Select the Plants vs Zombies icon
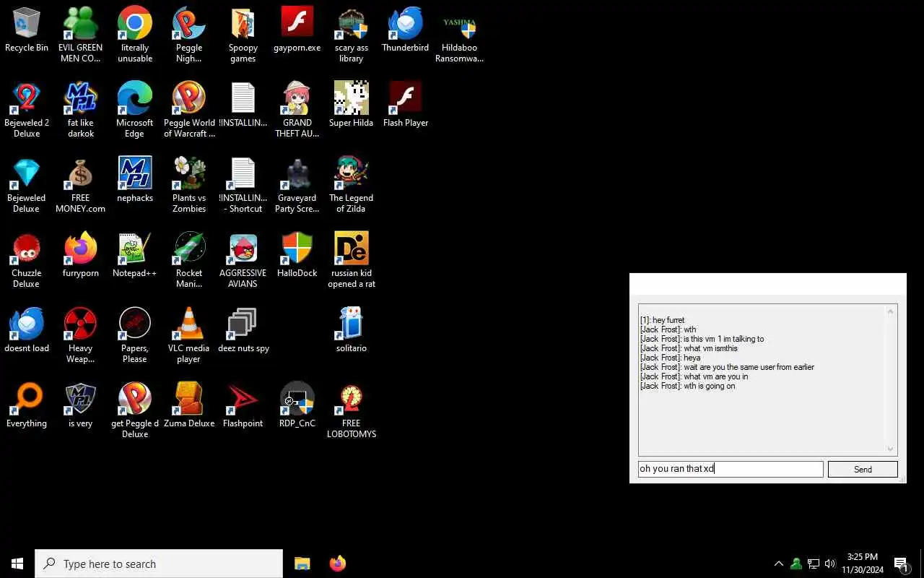This screenshot has width=924, height=578. 189,173
